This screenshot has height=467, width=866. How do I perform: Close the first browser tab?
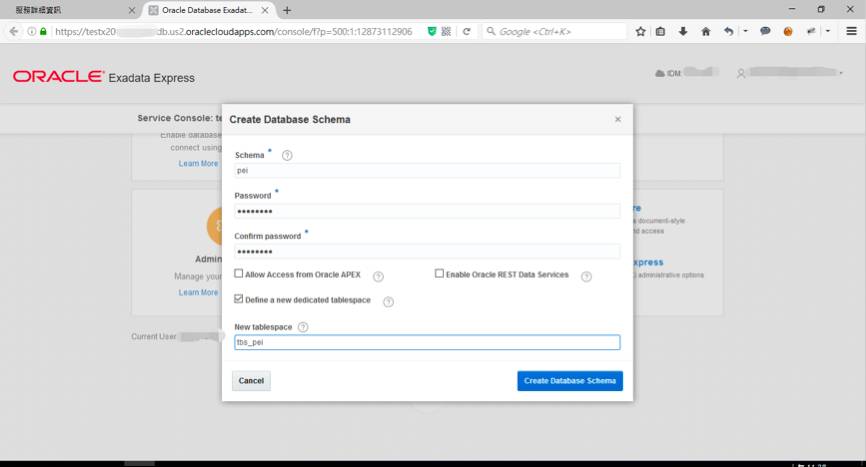131,10
